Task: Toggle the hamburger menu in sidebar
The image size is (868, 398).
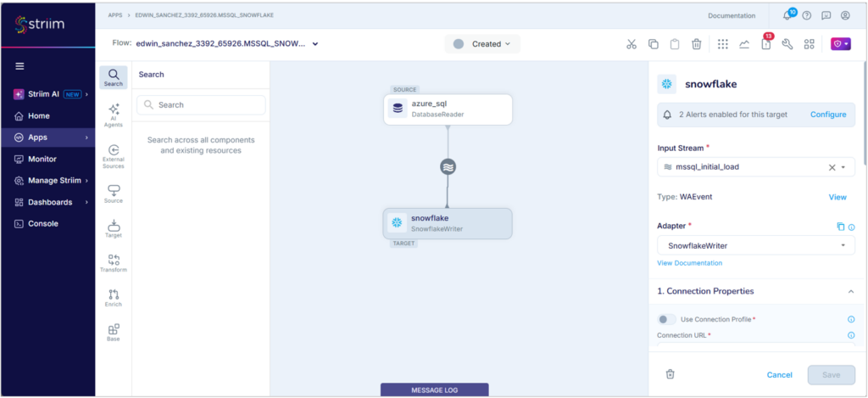Action: coord(19,66)
